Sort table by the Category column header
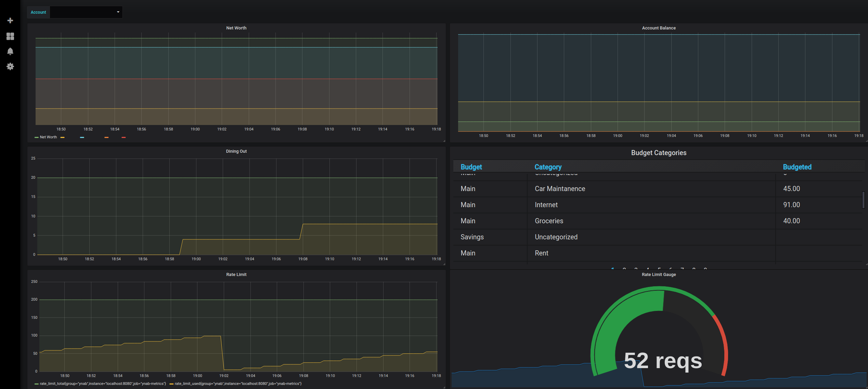Screen dimensions: 868x389 pyautogui.click(x=548, y=167)
